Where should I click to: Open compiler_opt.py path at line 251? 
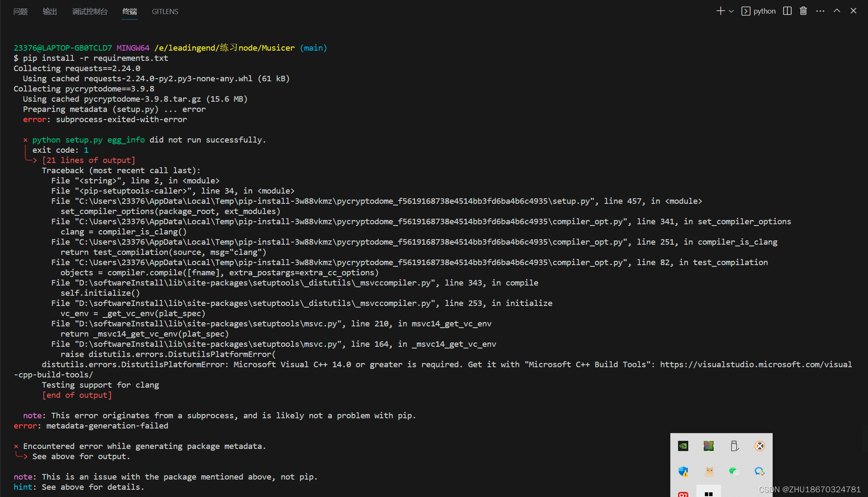353,242
